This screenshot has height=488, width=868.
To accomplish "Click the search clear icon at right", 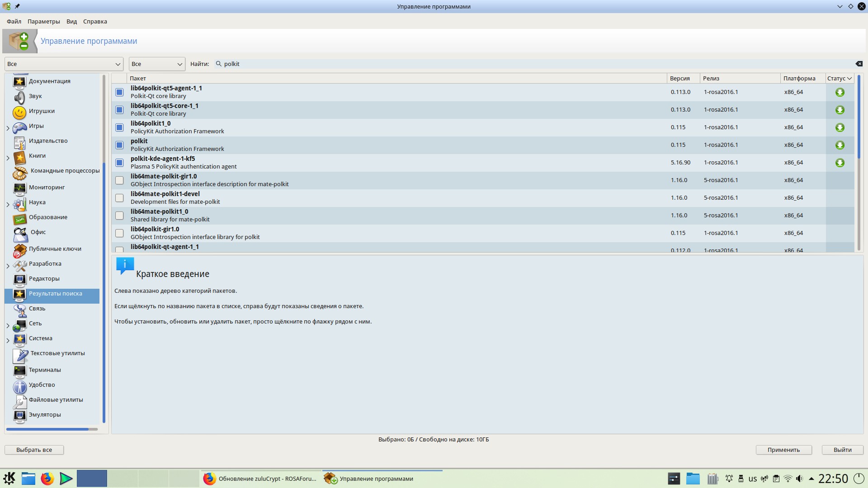I will 859,64.
